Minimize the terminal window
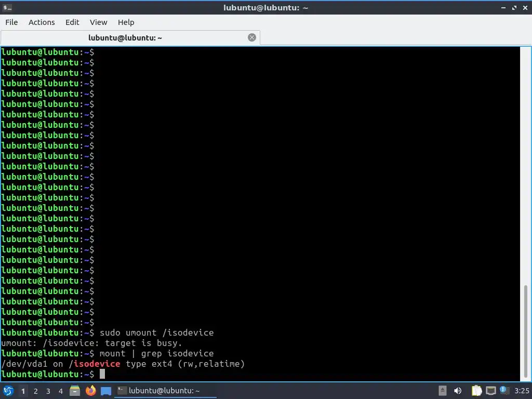The width and height of the screenshot is (532, 399). pos(503,7)
